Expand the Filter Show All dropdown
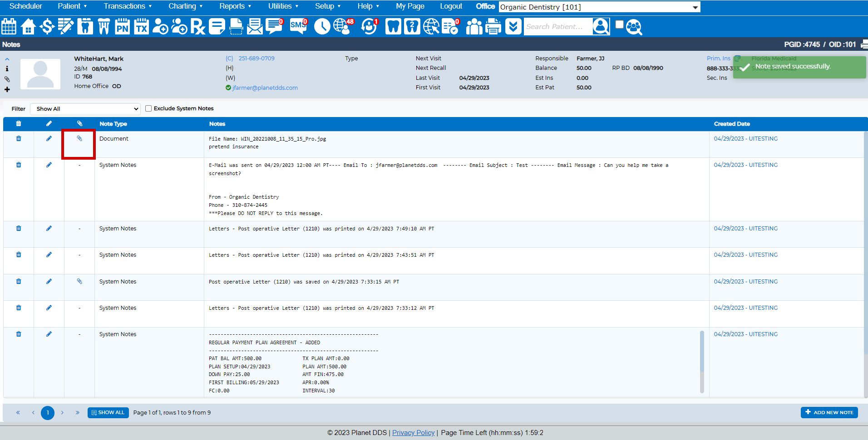The height and width of the screenshot is (440, 868). pyautogui.click(x=85, y=109)
